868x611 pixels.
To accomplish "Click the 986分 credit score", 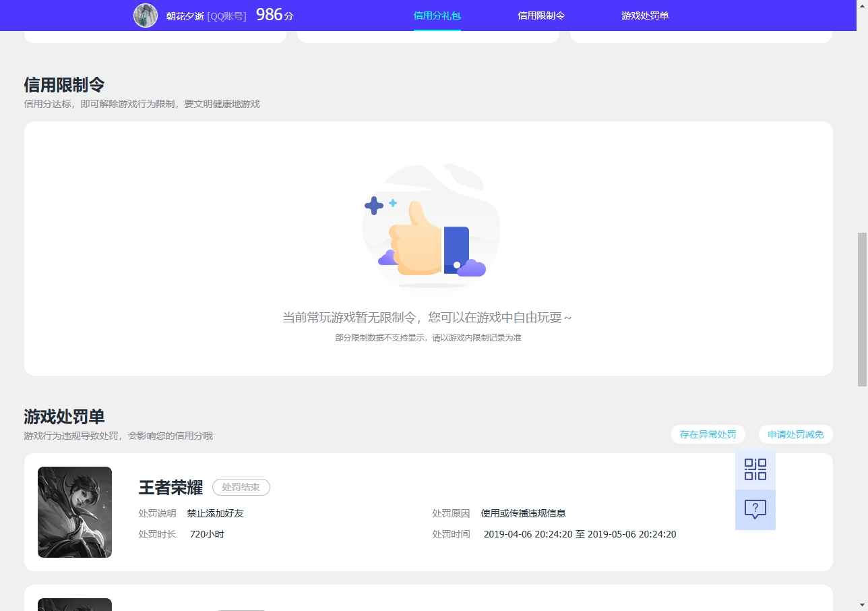I will click(x=275, y=15).
